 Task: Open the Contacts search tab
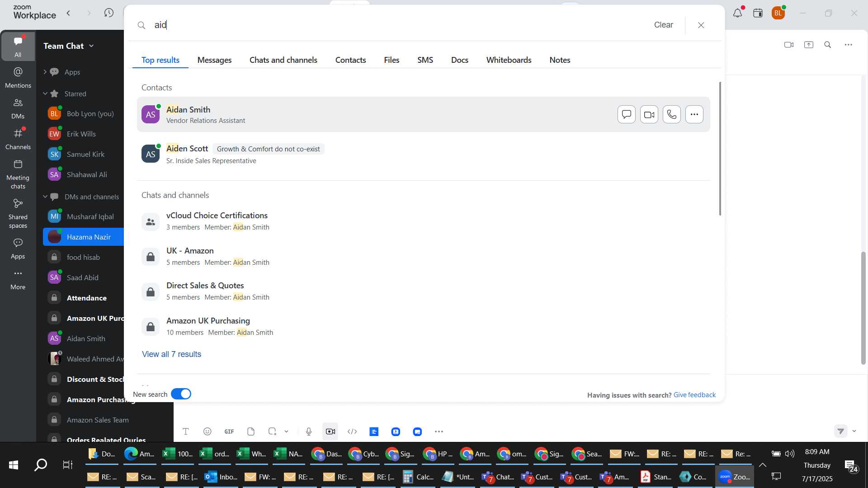point(350,60)
